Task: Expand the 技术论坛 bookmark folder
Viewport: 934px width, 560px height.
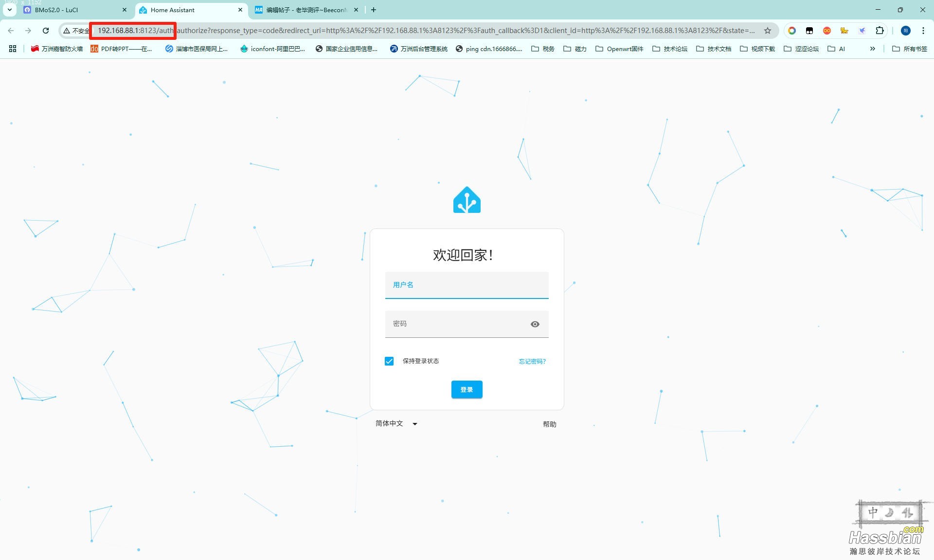Action: [x=670, y=49]
